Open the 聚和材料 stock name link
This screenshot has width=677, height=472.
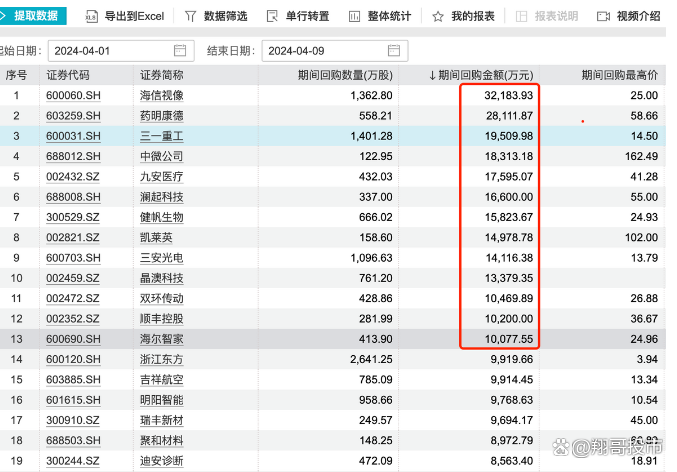[x=161, y=440]
